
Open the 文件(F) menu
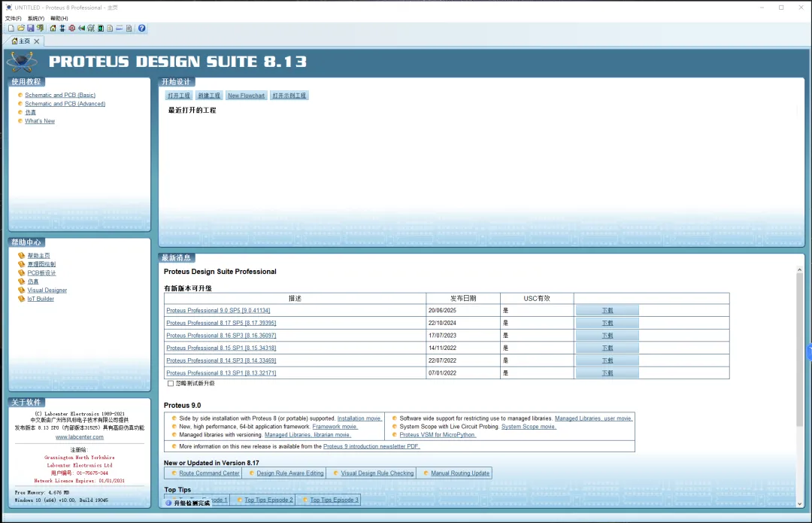click(14, 18)
